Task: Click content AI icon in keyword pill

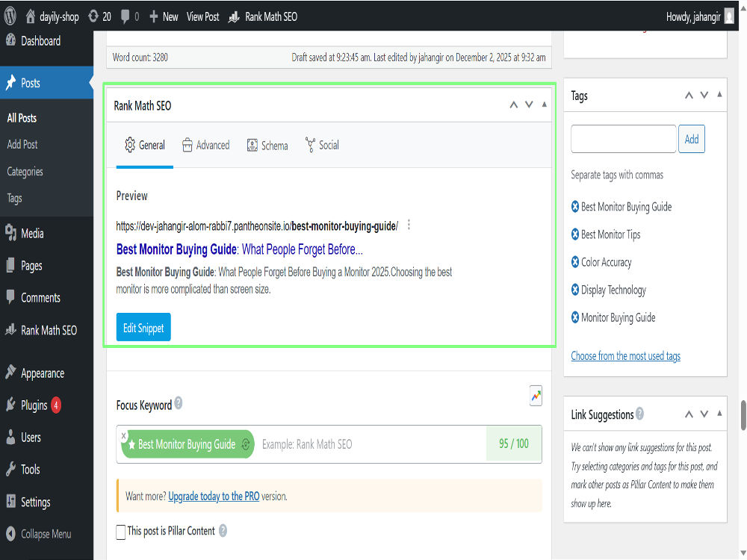Action: coord(246,444)
